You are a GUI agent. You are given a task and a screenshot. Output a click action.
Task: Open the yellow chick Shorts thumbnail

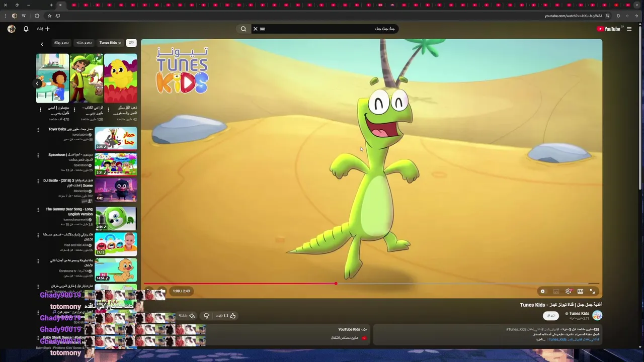(120, 78)
